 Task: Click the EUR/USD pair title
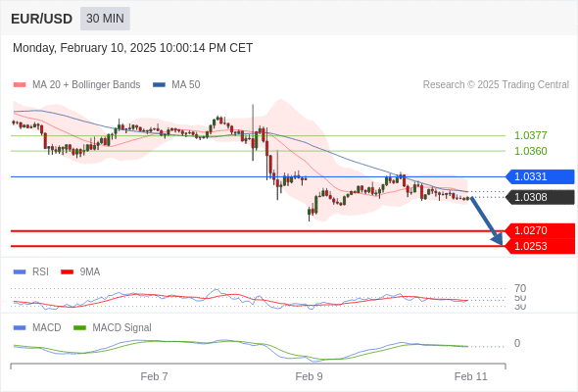click(x=42, y=19)
